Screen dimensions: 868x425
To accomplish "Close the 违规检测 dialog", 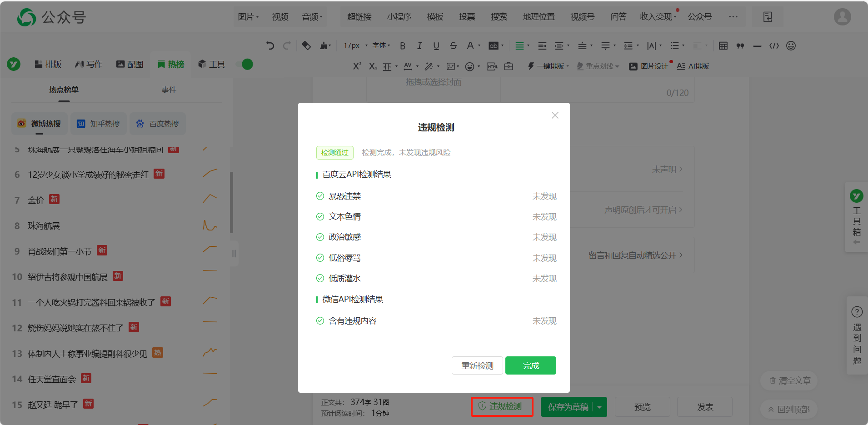I will pyautogui.click(x=555, y=115).
